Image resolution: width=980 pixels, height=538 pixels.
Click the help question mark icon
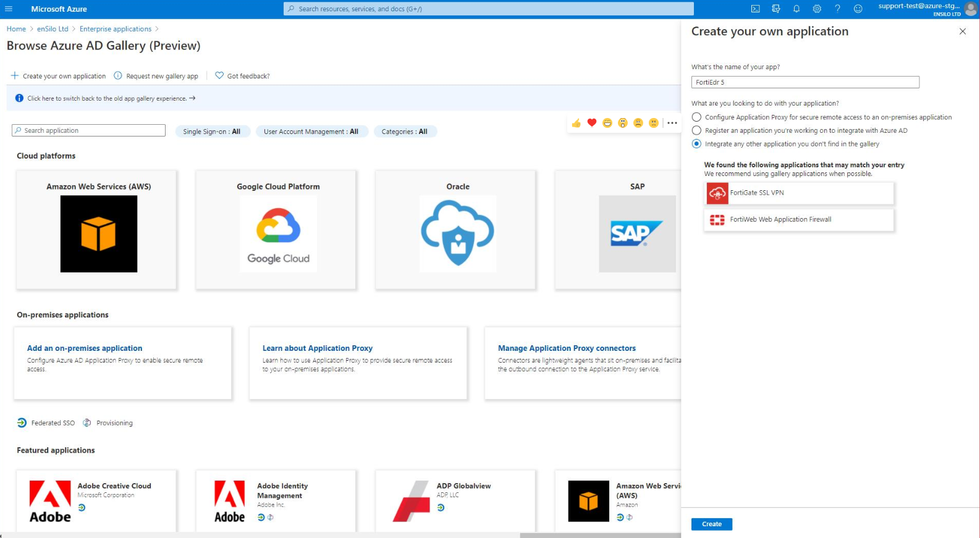pos(837,9)
